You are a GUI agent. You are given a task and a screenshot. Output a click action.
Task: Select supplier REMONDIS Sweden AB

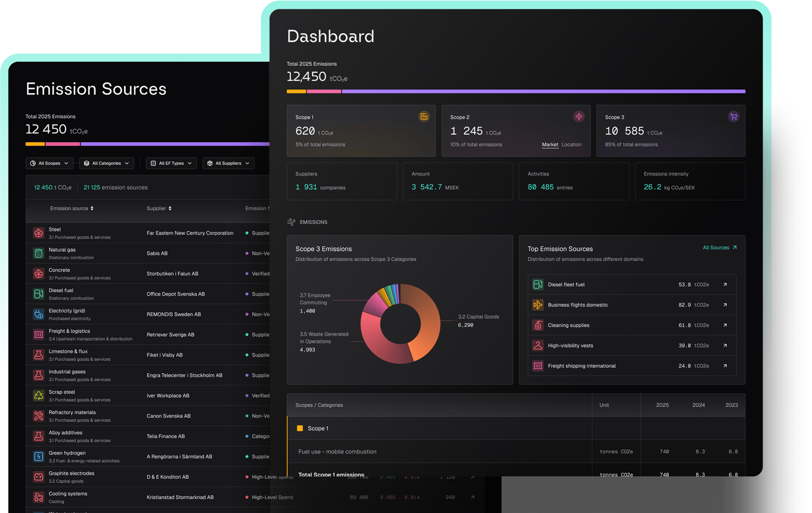(x=174, y=314)
